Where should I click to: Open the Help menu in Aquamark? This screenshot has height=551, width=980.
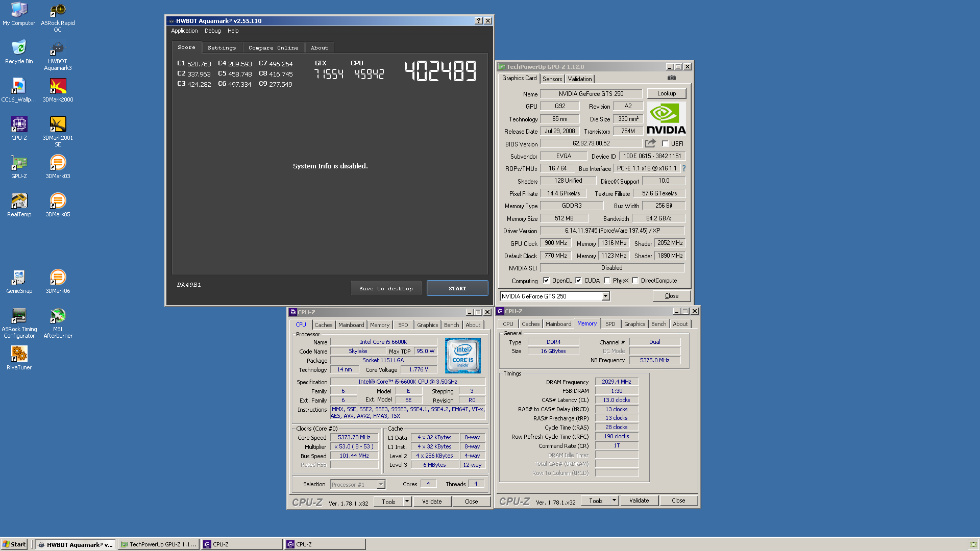point(233,31)
